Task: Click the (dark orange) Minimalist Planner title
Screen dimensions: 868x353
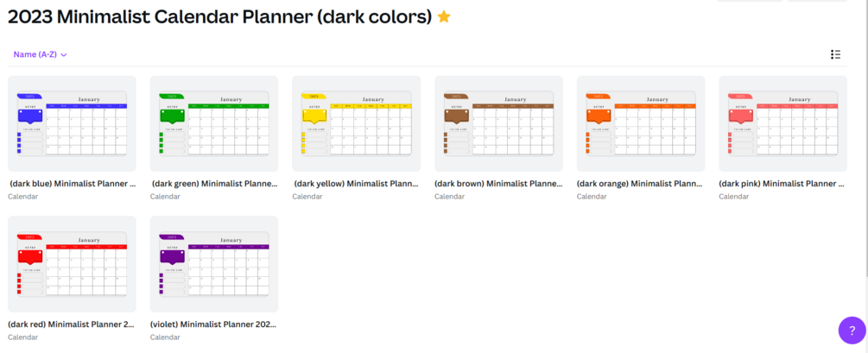Action: coord(640,184)
